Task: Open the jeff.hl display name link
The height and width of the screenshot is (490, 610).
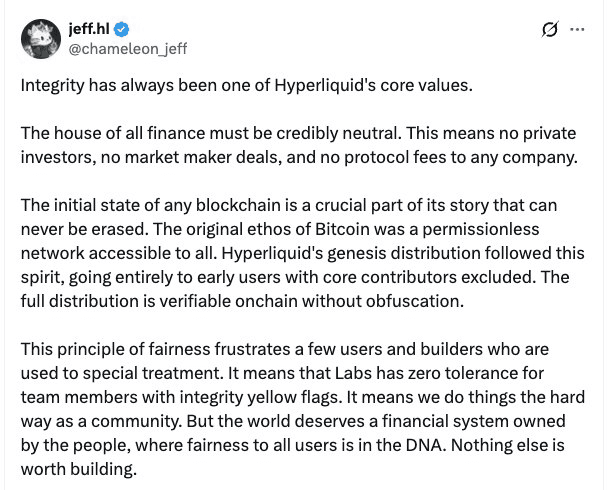Action: tap(90, 29)
